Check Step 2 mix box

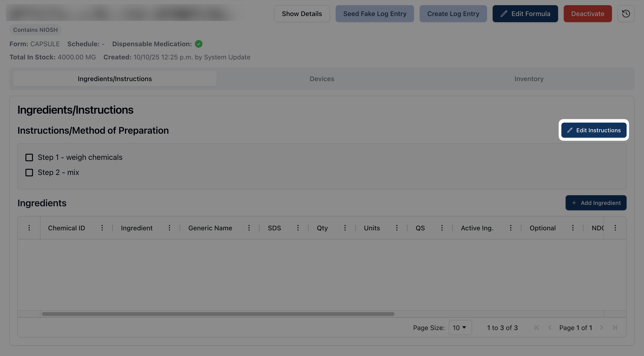pos(29,173)
